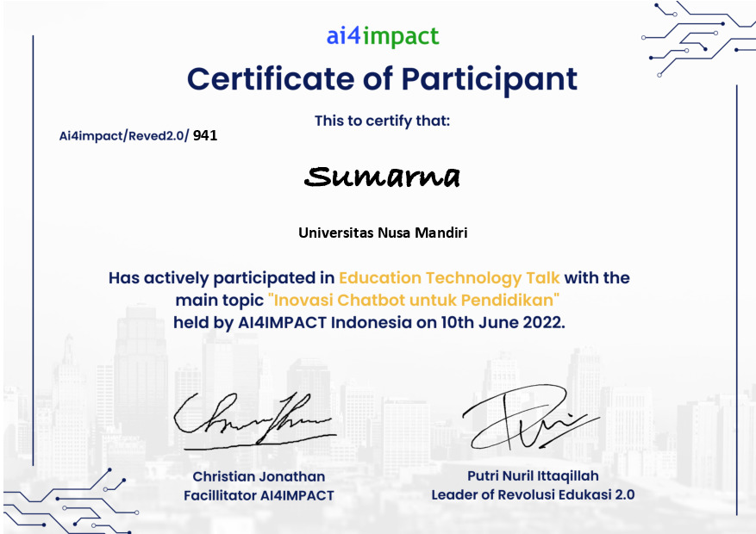756x534 pixels.
Task: Click the words "Has actively participated in"
Action: click(222, 278)
